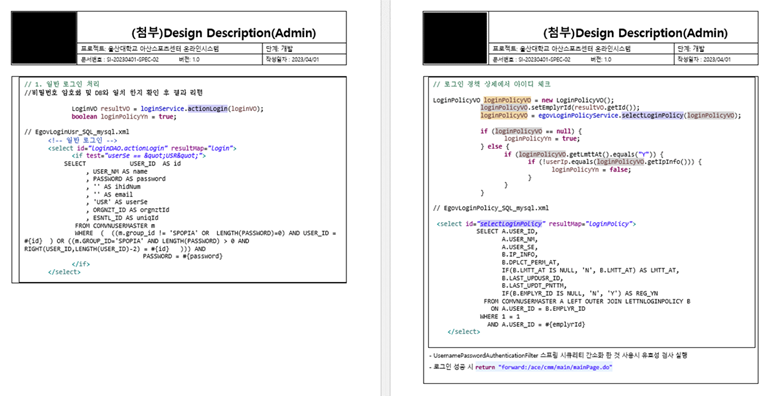This screenshot has width=770, height=396.
Task: Click the line ", USER_NM AS name"
Action: pyautogui.click(x=117, y=171)
